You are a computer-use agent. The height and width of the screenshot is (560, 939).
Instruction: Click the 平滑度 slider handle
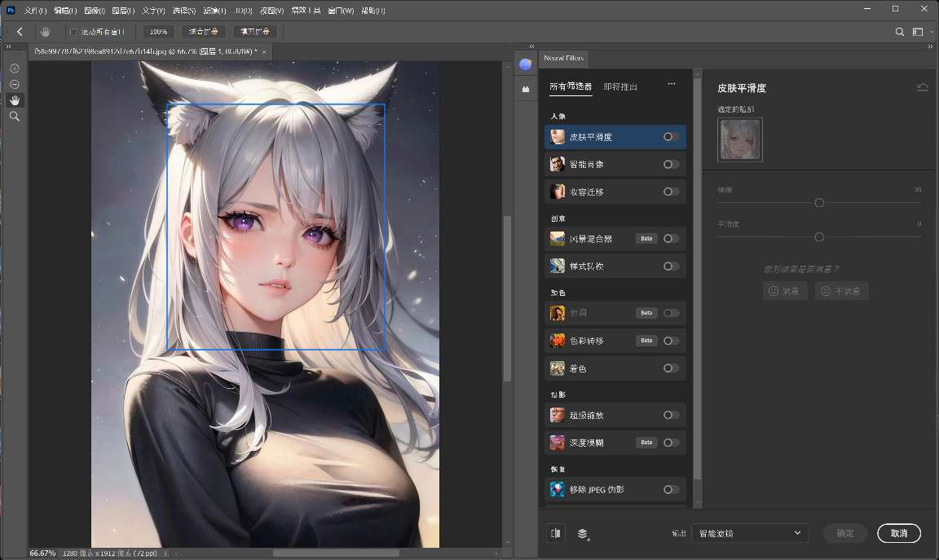coord(818,236)
